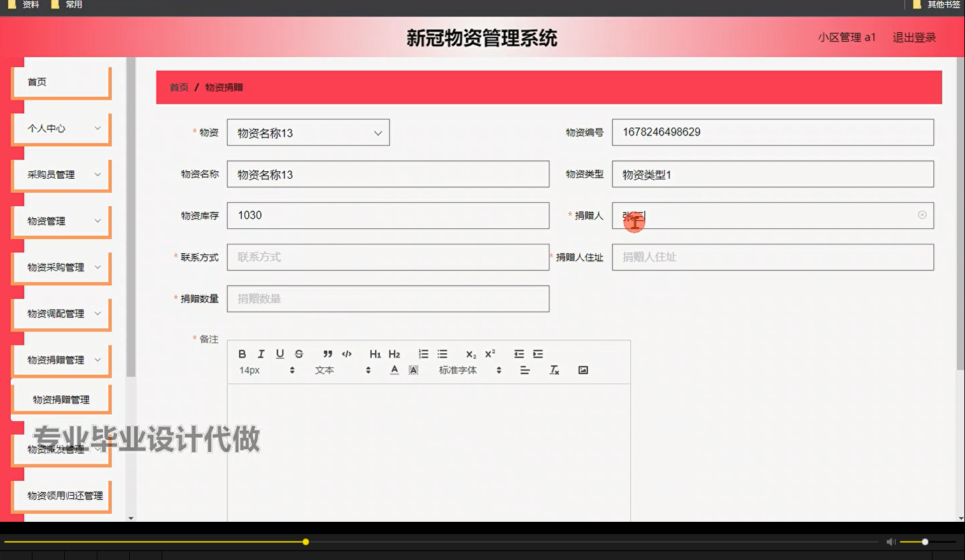Open the 标准字体 font family dropdown
This screenshot has height=560, width=965.
pyautogui.click(x=465, y=370)
